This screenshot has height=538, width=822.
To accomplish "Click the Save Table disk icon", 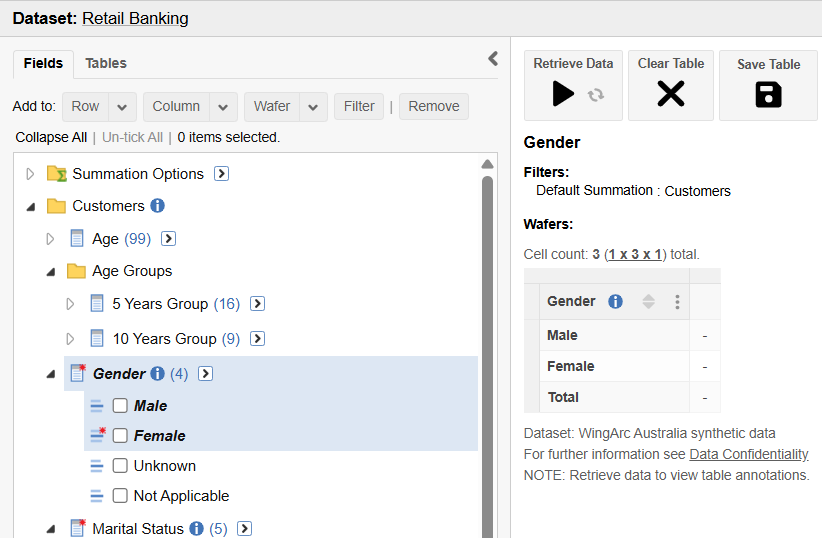I will 768,95.
